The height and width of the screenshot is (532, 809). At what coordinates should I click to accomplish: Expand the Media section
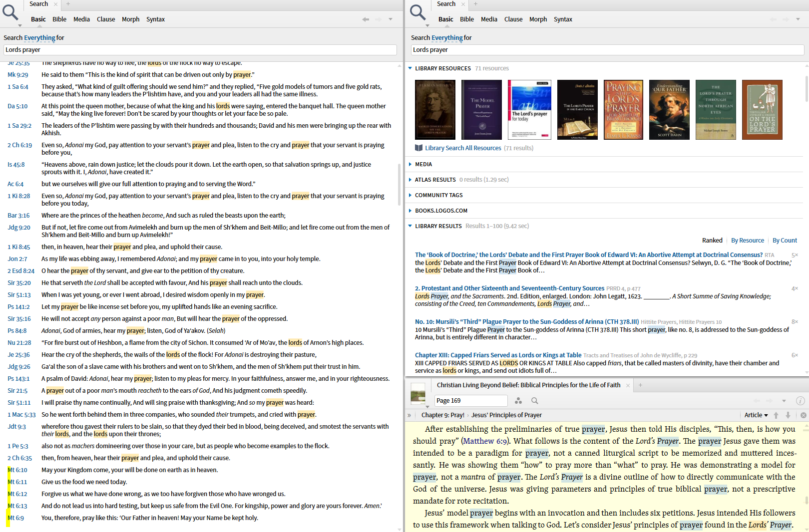410,164
